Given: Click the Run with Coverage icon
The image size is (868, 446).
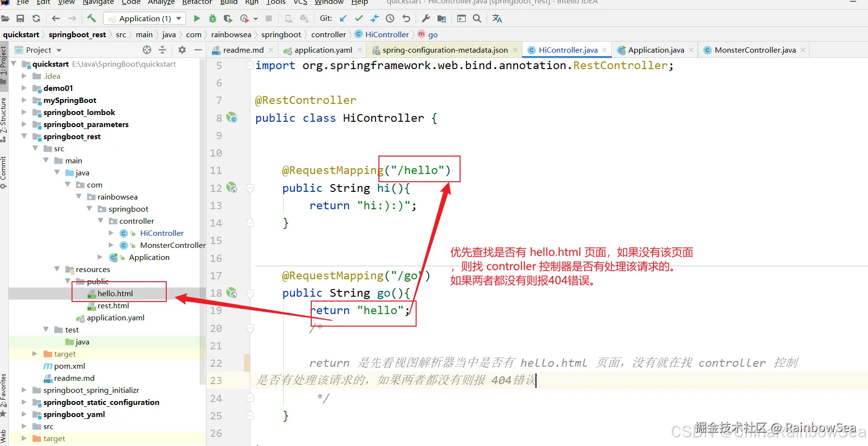Looking at the screenshot, I should pyautogui.click(x=228, y=18).
